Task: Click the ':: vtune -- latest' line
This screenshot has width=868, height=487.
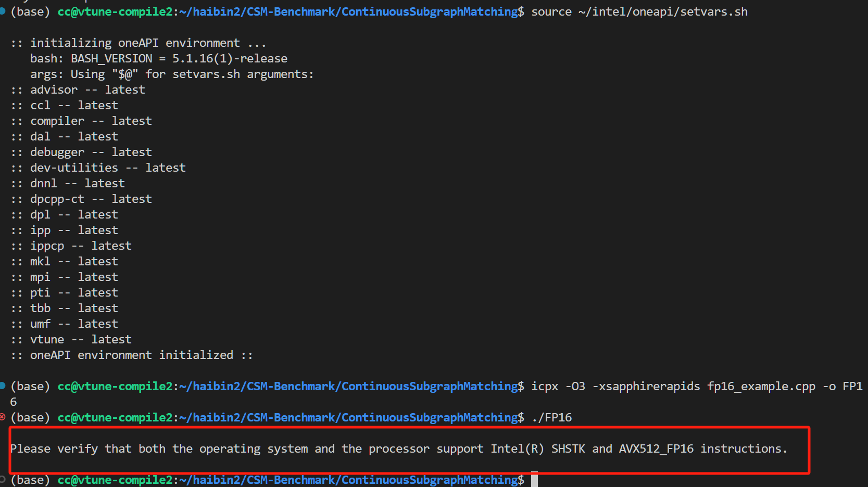Action: pos(71,339)
